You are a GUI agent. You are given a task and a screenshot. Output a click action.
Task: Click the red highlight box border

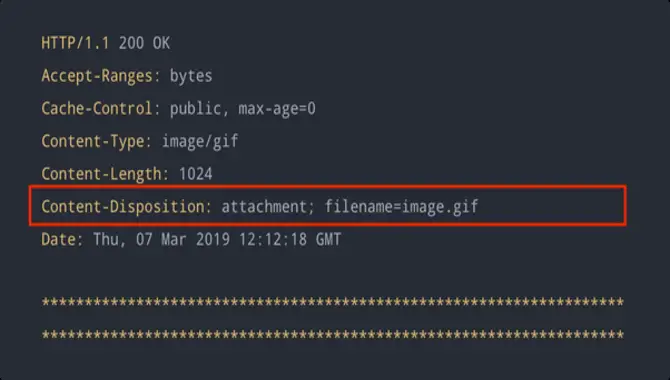point(327,187)
